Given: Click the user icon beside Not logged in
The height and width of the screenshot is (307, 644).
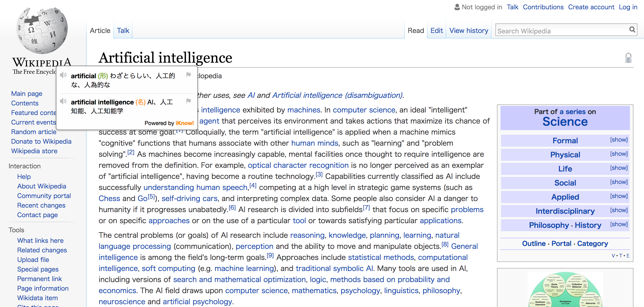Looking at the screenshot, I should 457,7.
